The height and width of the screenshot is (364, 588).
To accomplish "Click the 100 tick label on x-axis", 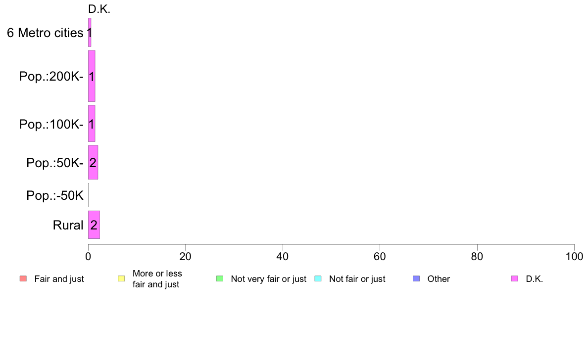I will pos(574,256).
